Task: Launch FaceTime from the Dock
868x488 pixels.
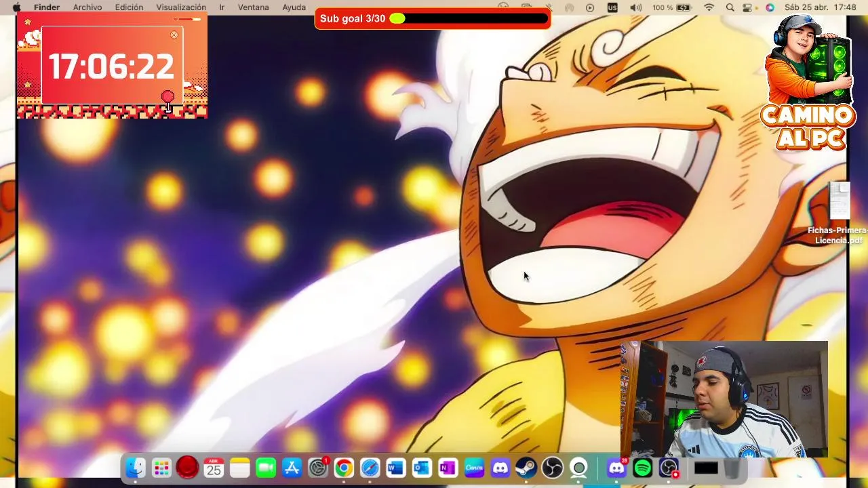Action: [x=266, y=468]
